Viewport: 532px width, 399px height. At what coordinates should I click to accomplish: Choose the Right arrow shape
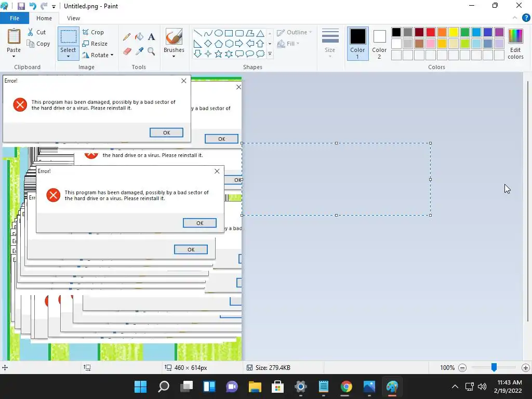[239, 44]
